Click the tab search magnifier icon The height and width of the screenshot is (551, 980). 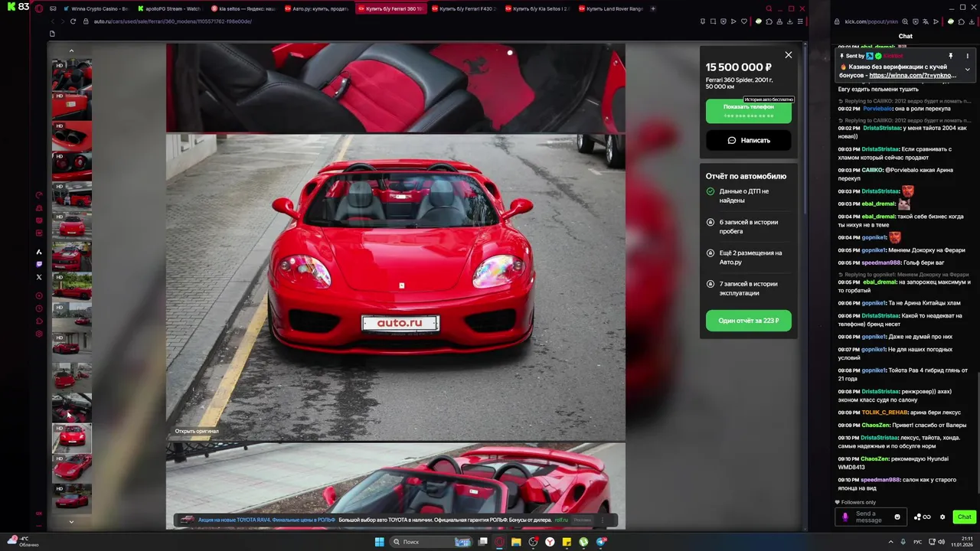769,8
